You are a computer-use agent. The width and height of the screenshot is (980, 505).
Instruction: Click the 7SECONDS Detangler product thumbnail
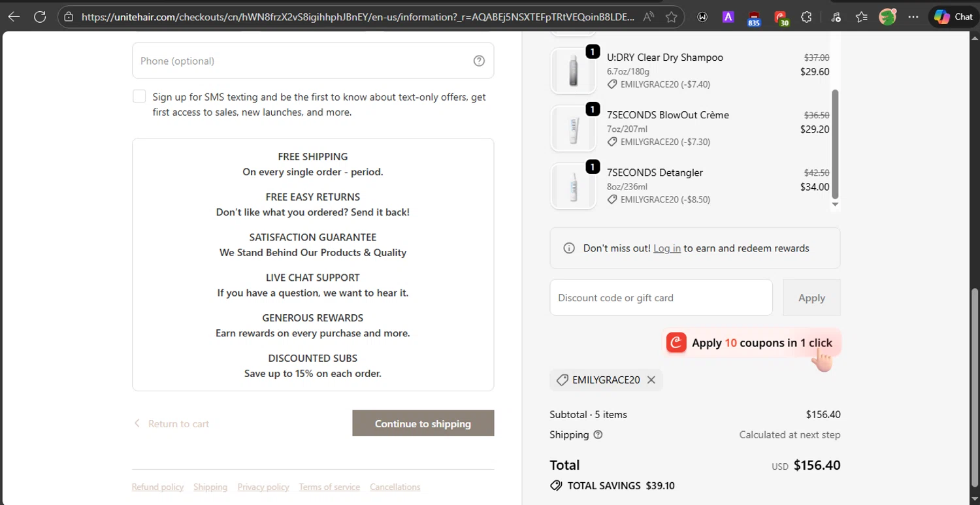point(573,186)
